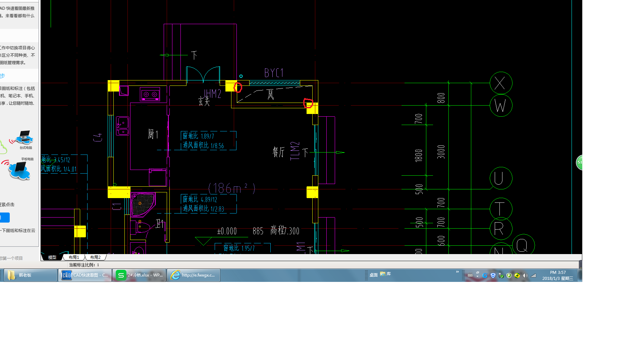644x362 pixels.
Task: Click the 高程7.300 elevation label
Action: coord(285,230)
